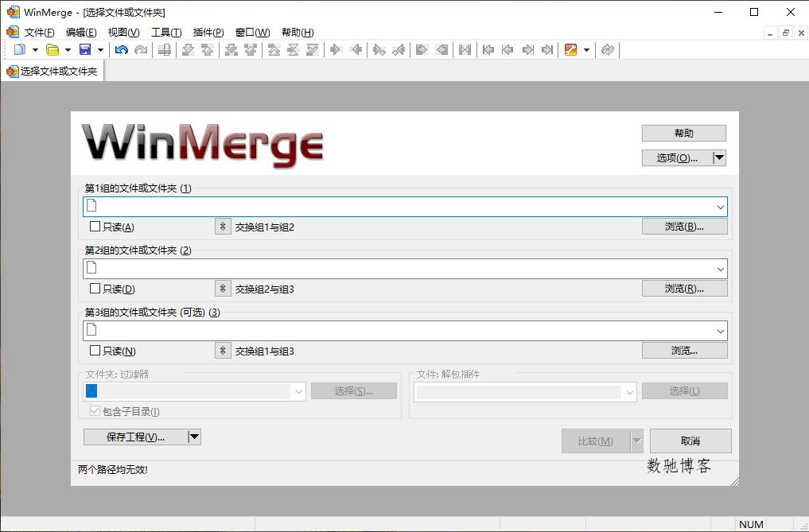Open dropdown arrow beside the Save toolbar icon
Viewport: 809px width, 532px height.
click(x=100, y=50)
